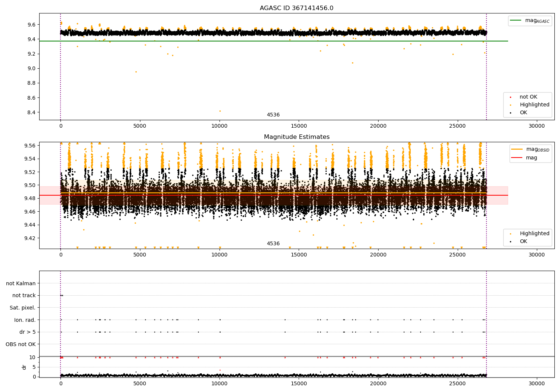
Task: Click the red mag legend entry
Action: pos(517,158)
